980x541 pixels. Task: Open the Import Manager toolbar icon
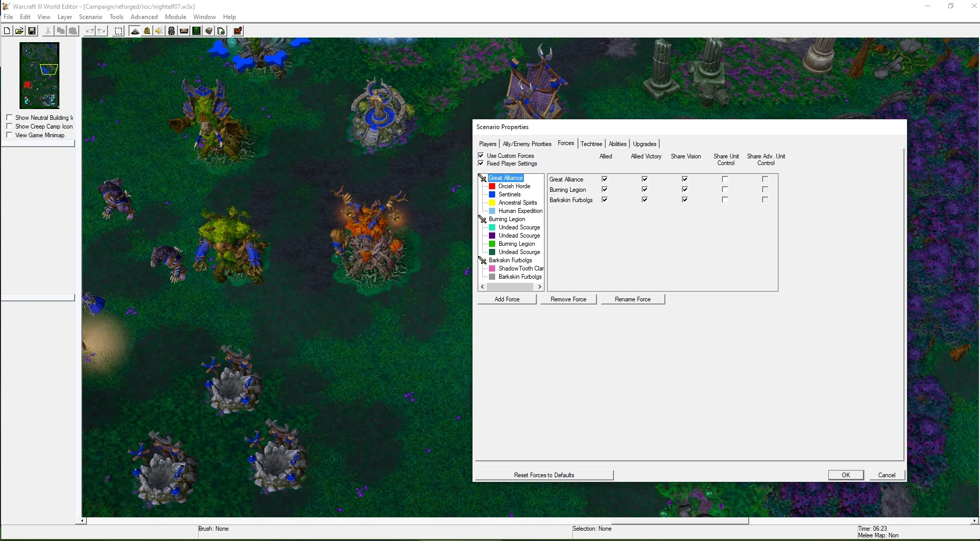pos(221,31)
